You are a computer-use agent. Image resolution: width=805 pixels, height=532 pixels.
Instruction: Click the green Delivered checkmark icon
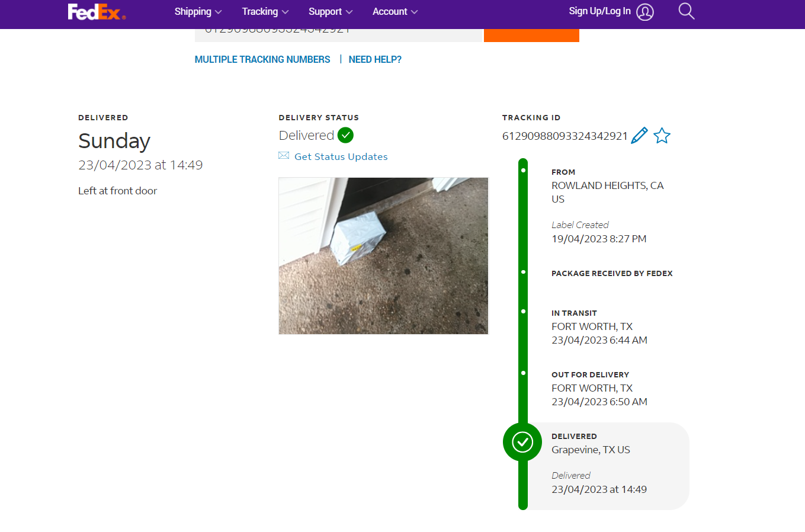(345, 135)
